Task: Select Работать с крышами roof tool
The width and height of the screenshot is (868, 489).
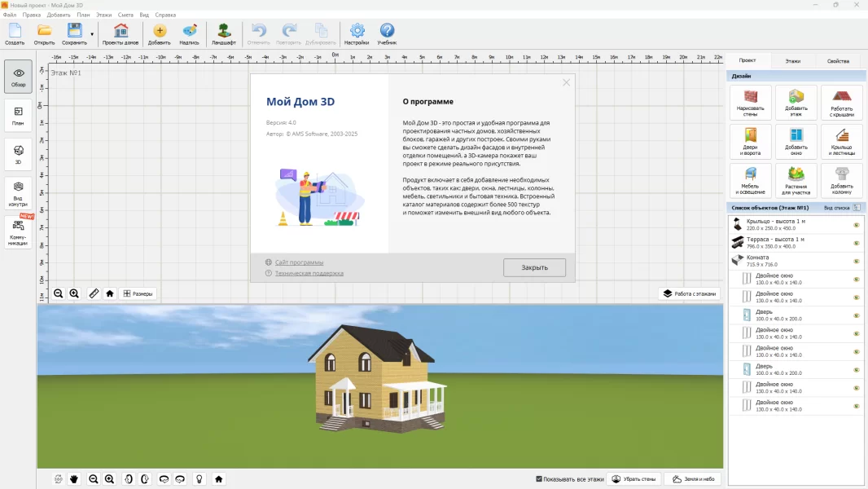Action: pyautogui.click(x=841, y=103)
